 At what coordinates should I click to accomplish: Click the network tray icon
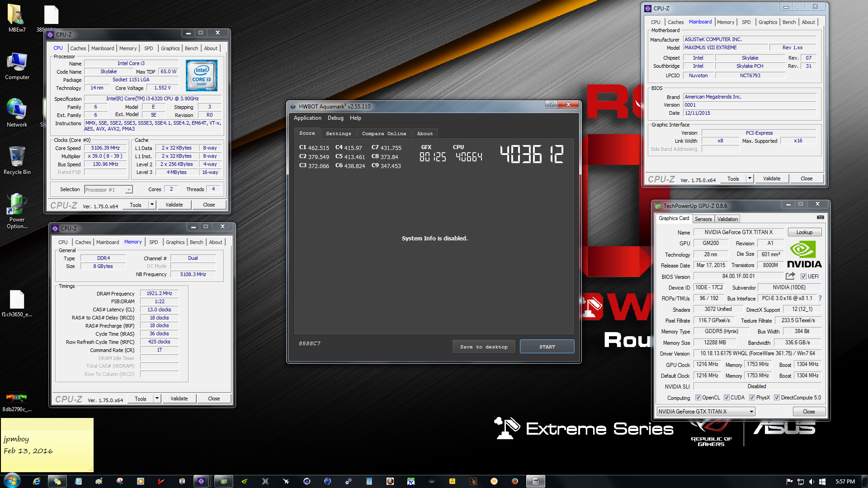tap(801, 482)
